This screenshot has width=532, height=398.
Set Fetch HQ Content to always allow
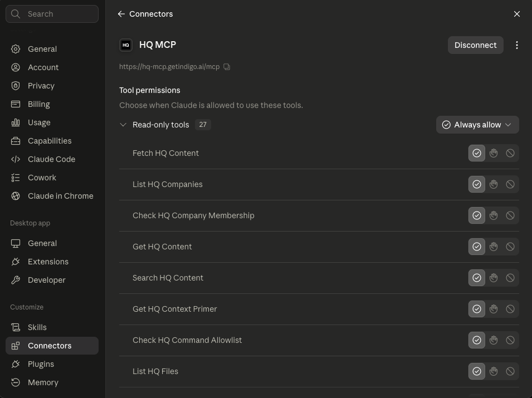pyautogui.click(x=477, y=153)
